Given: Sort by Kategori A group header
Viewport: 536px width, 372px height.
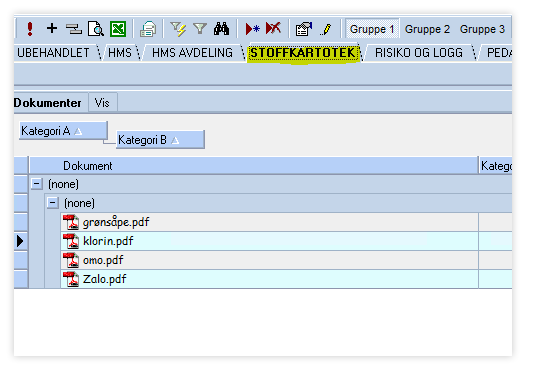Looking at the screenshot, I should pyautogui.click(x=64, y=131).
